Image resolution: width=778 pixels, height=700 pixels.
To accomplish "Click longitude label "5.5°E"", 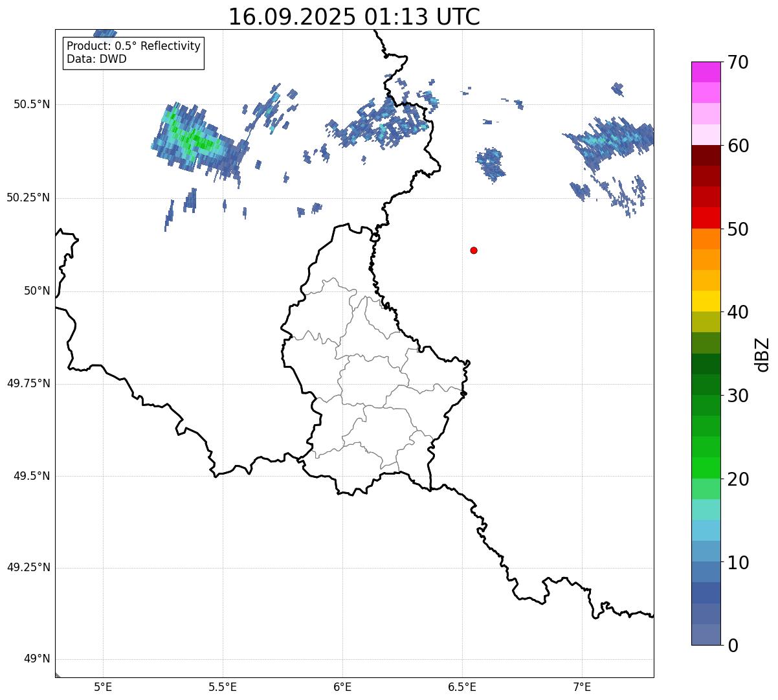I will tap(223, 686).
